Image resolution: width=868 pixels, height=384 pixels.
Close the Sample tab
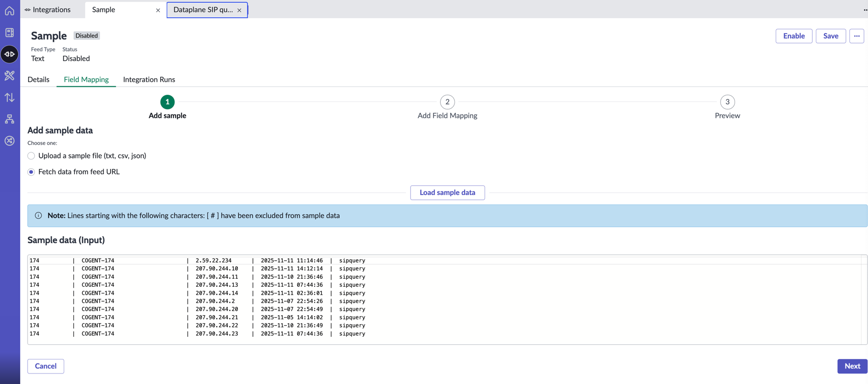click(x=158, y=10)
